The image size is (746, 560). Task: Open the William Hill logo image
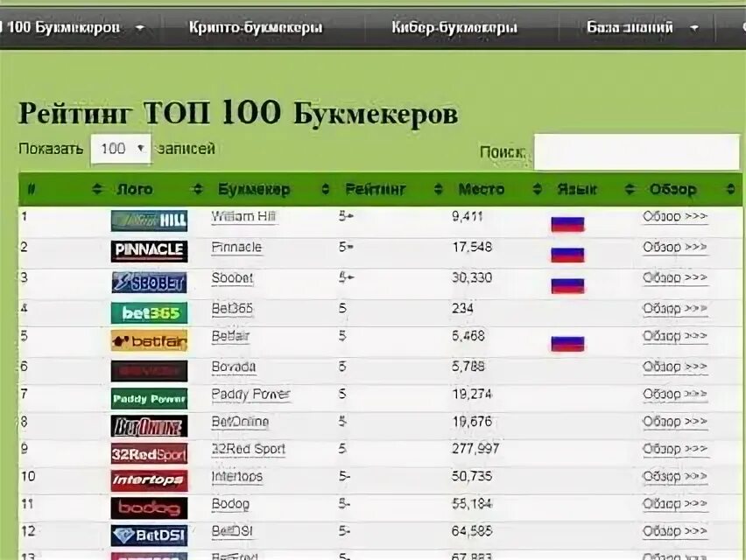click(x=149, y=220)
